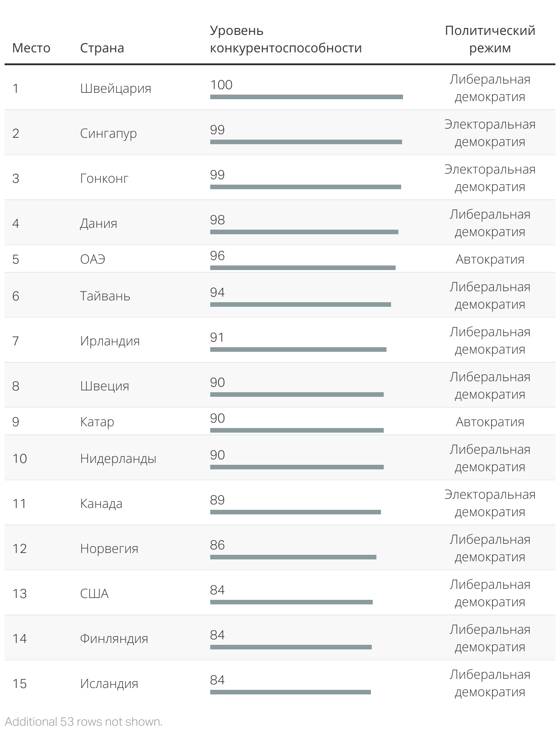Screen dimensions: 560x733
Task: Click the Швейцария country cell
Action: pyautogui.click(x=116, y=88)
